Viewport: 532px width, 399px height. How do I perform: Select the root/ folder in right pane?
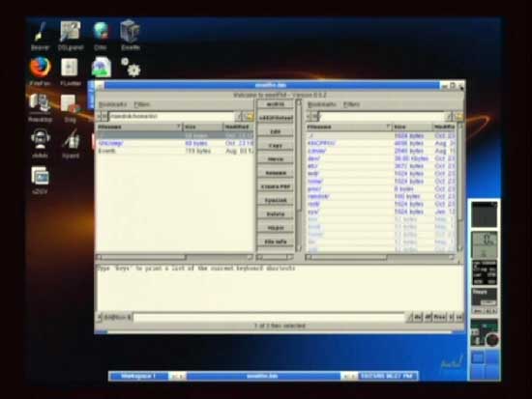381,204
